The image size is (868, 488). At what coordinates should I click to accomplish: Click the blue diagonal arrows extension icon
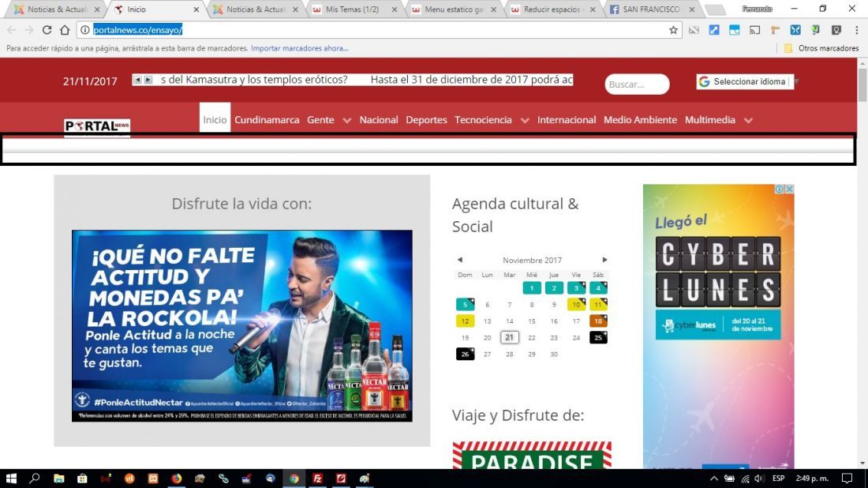click(x=714, y=31)
